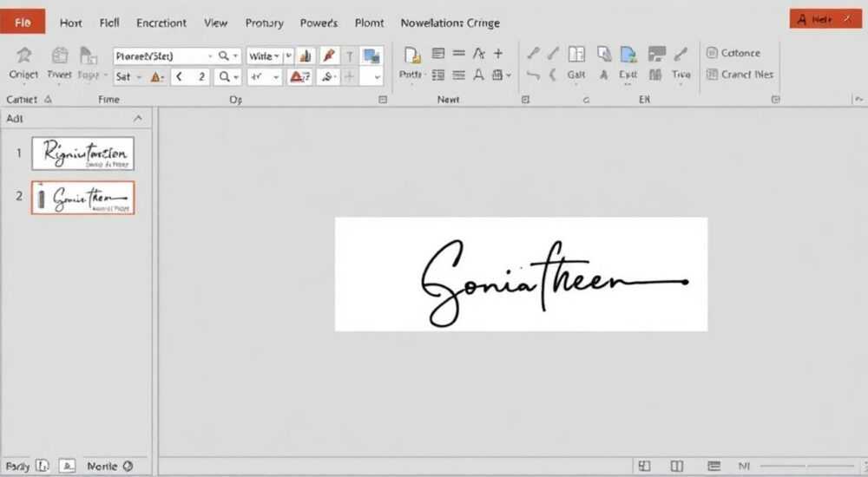This screenshot has width=868, height=477.
Task: Switch to the Hort ribbon tab
Action: [x=71, y=23]
